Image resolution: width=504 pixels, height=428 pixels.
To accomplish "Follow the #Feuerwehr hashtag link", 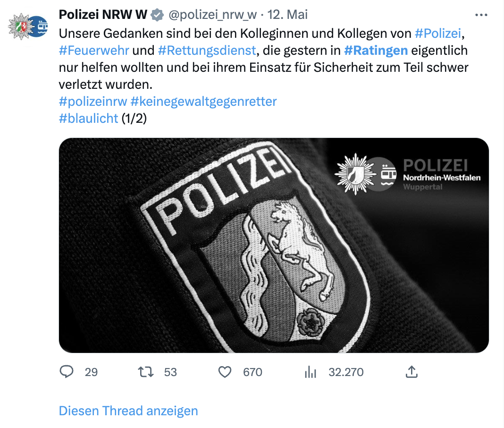I will (x=94, y=50).
